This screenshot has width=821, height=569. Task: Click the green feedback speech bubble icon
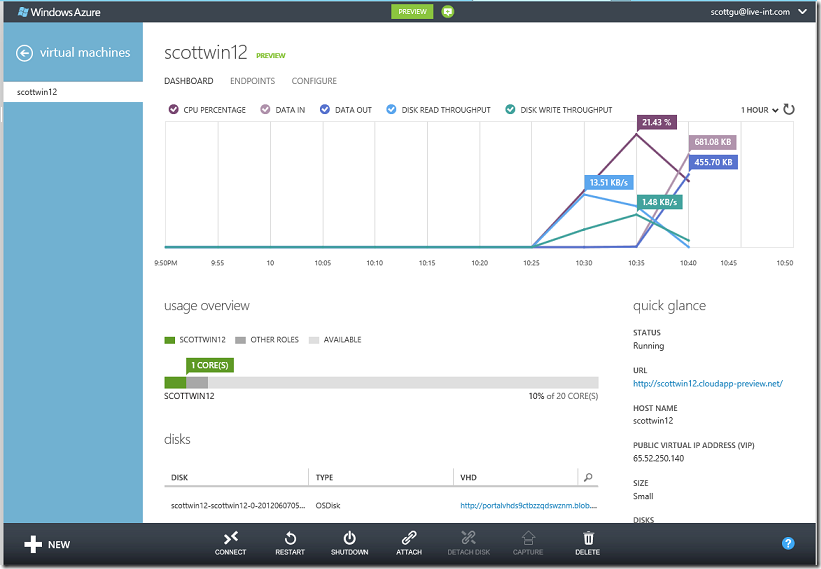tap(448, 12)
